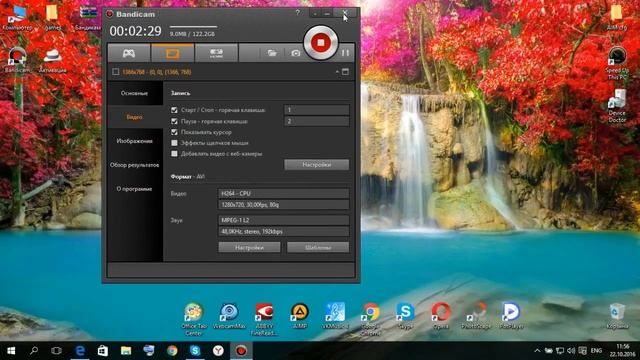Show hidden system tray icons chevron
The width and height of the screenshot is (640, 360).
[x=537, y=351]
